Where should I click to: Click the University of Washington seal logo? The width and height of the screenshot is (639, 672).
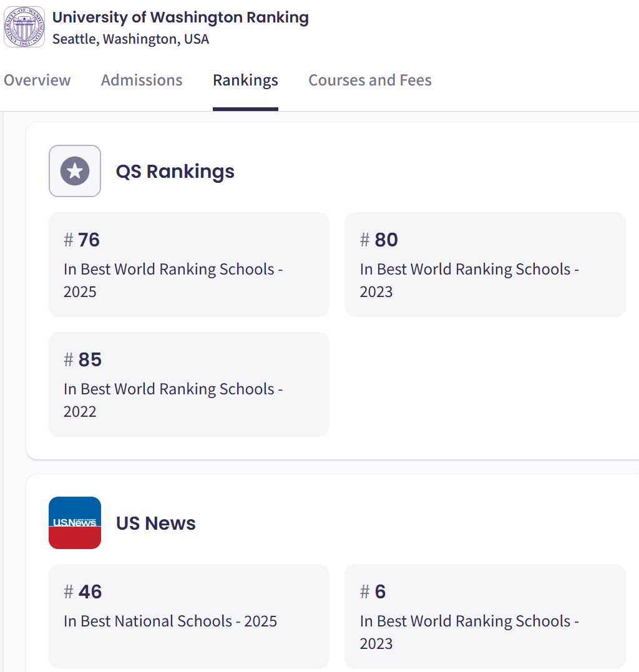(x=24, y=27)
